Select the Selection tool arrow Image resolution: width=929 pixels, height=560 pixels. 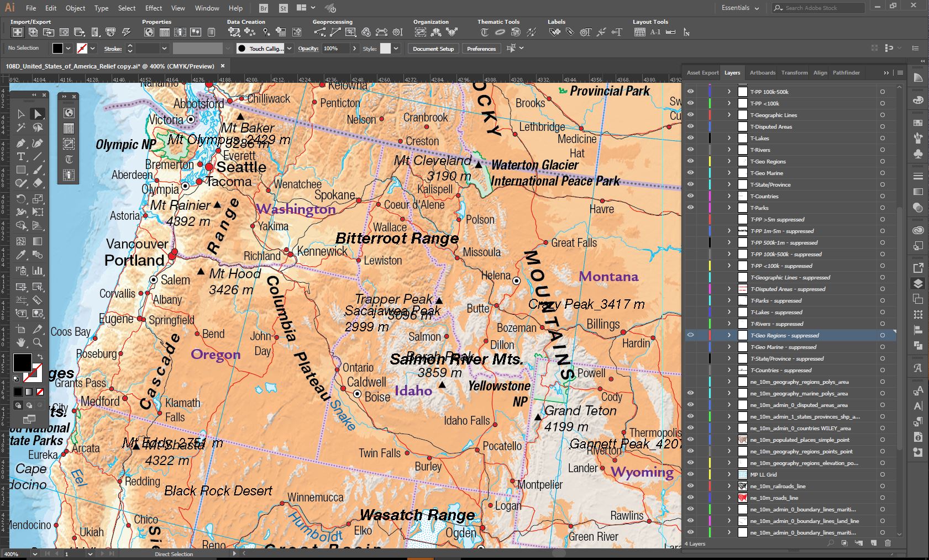pyautogui.click(x=21, y=114)
